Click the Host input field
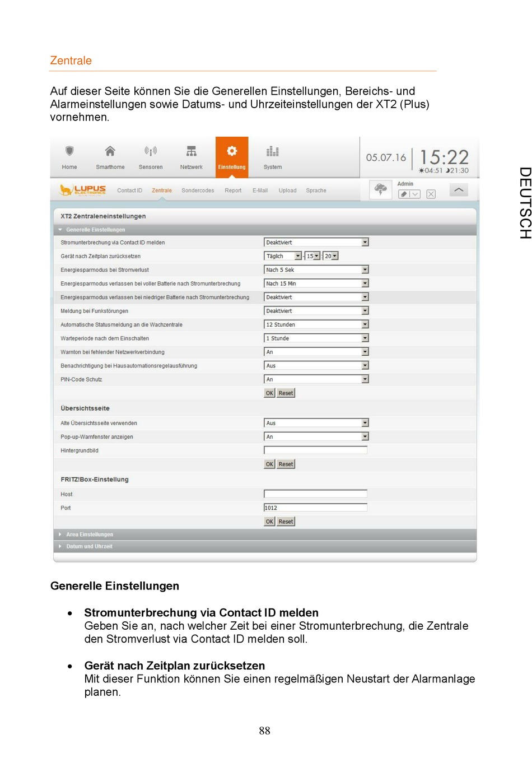Viewport: 532px width, 767px height. [x=316, y=494]
